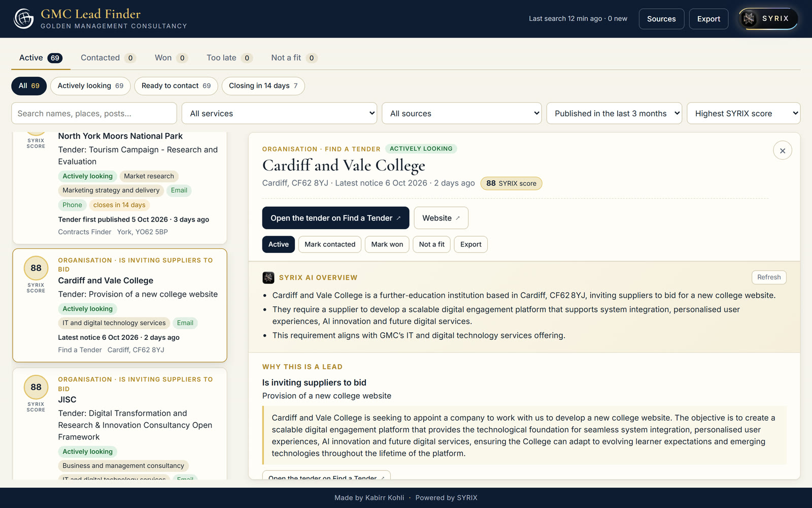The width and height of the screenshot is (812, 508).
Task: Click the Business and management consultancy tag
Action: point(123,466)
